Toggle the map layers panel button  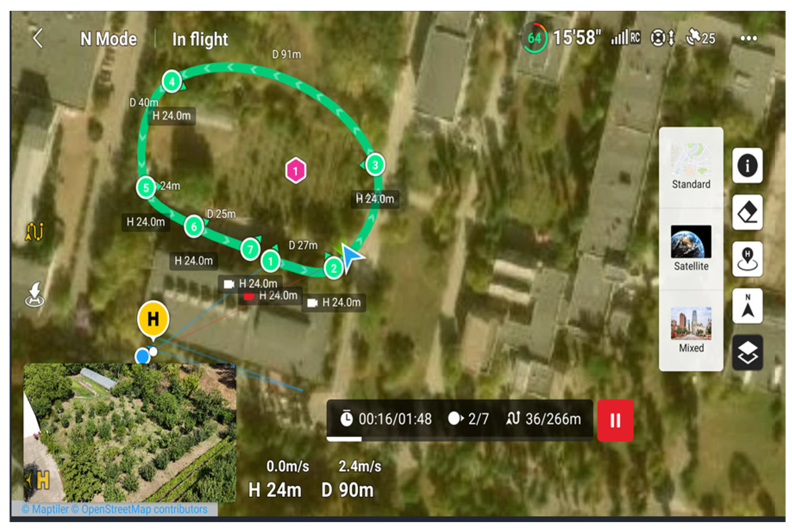(x=747, y=353)
